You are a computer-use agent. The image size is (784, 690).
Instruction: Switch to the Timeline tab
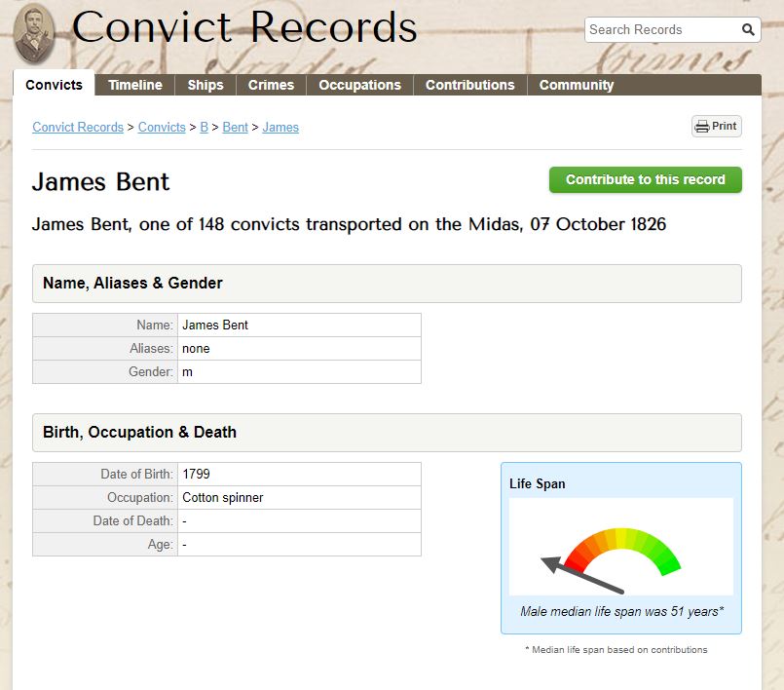(x=135, y=85)
